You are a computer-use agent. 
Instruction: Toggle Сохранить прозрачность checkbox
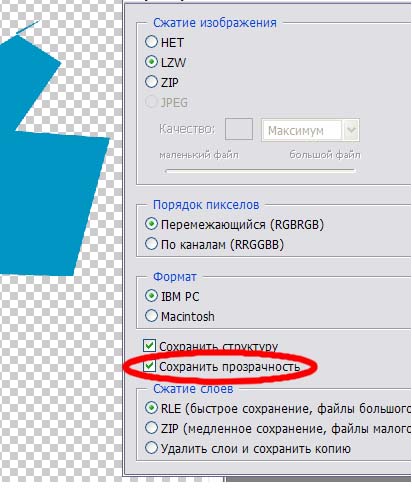click(149, 366)
